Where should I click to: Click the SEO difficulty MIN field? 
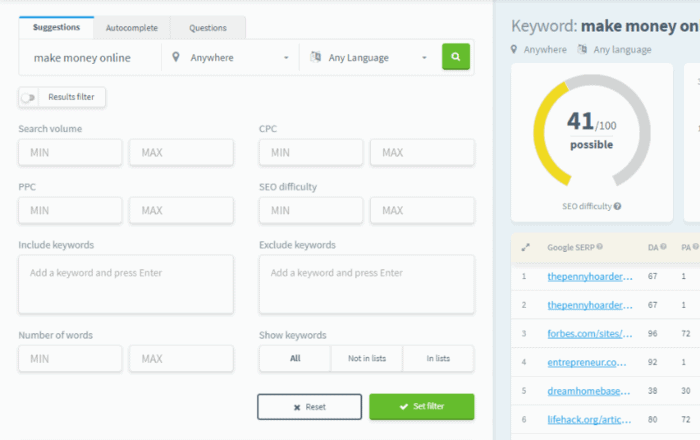tap(311, 211)
